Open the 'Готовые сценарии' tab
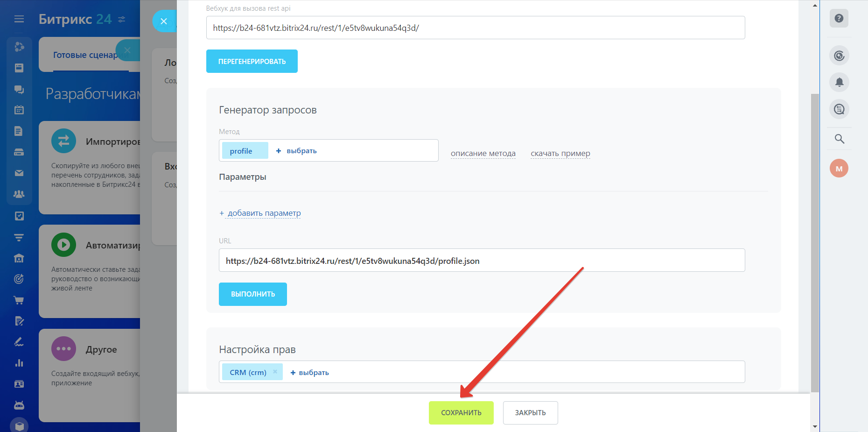This screenshot has height=432, width=868. [86, 55]
